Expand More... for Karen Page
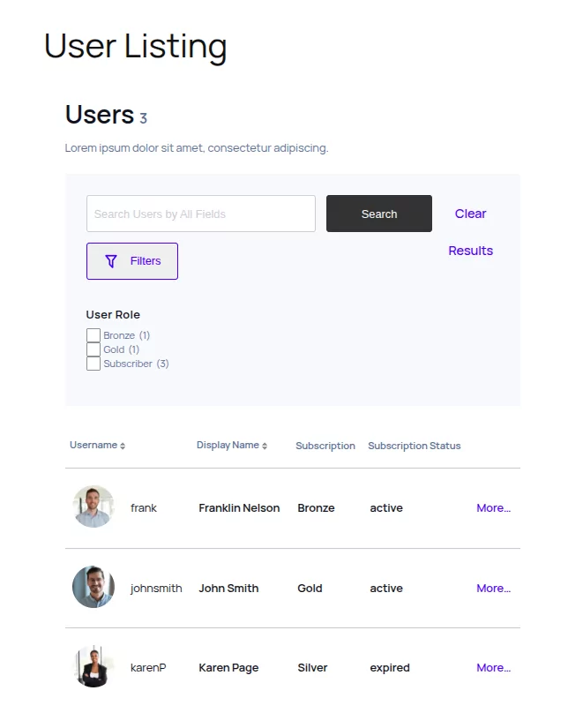This screenshot has height=728, width=583. click(x=493, y=668)
